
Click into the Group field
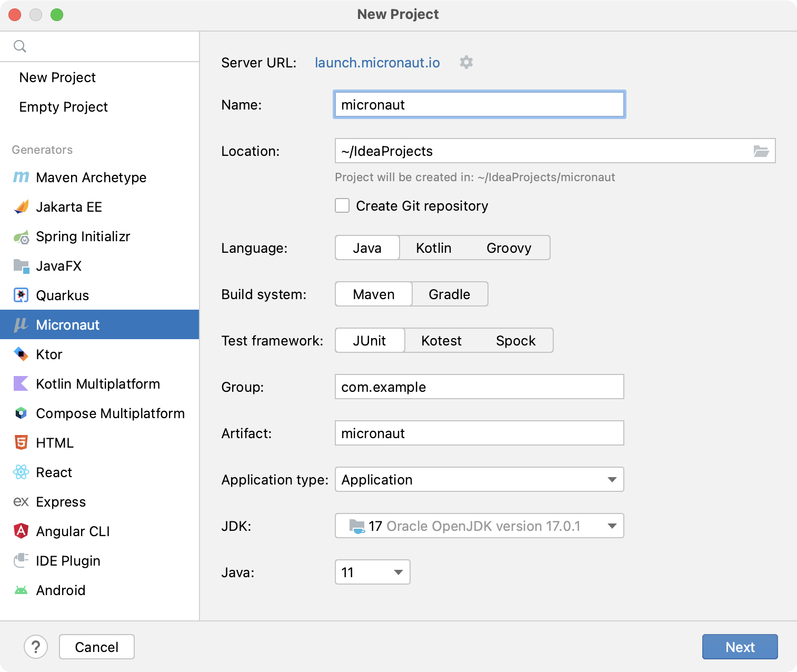(x=480, y=387)
